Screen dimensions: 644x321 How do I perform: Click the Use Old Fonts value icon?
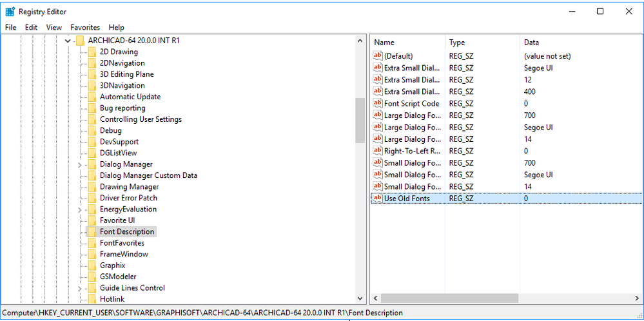point(378,199)
